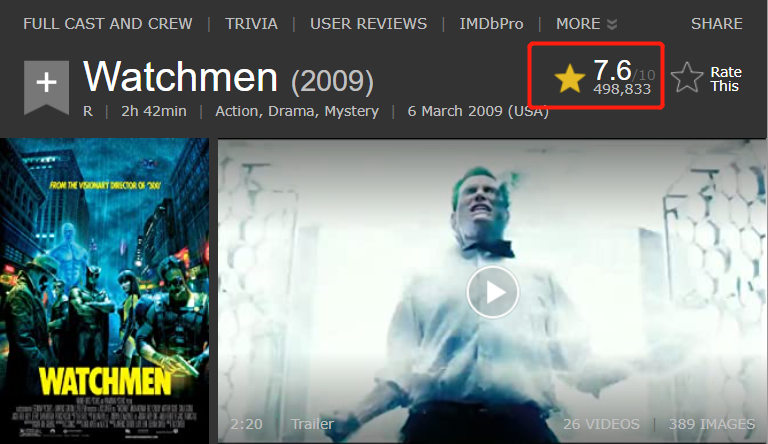
Task: Select the Action genre link
Action: point(237,111)
